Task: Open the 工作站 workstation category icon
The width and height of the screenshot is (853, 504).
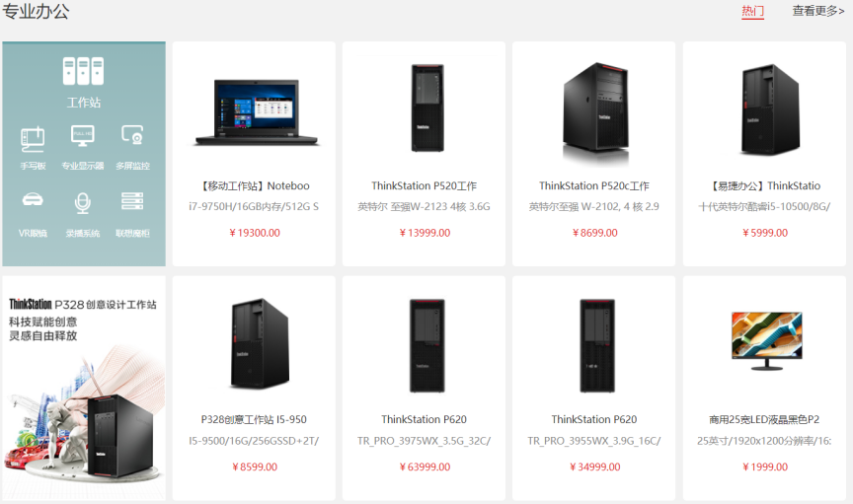Action: [83, 71]
